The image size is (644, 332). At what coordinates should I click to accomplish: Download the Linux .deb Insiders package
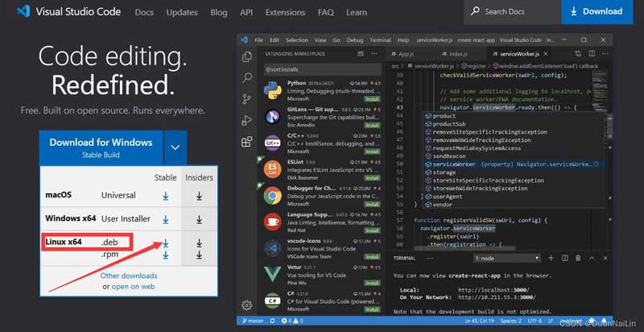(x=199, y=243)
